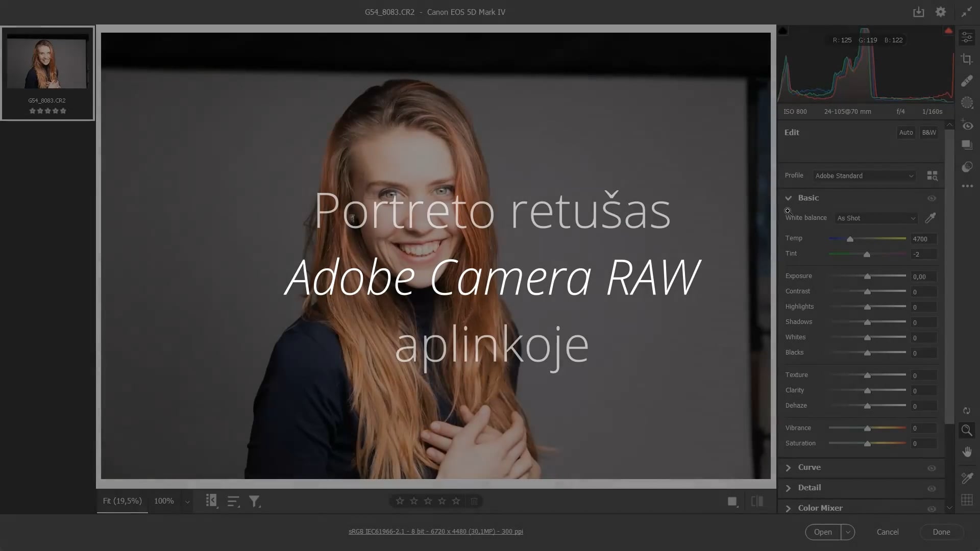Image resolution: width=980 pixels, height=551 pixels.
Task: Click the Cancel button
Action: pyautogui.click(x=888, y=532)
